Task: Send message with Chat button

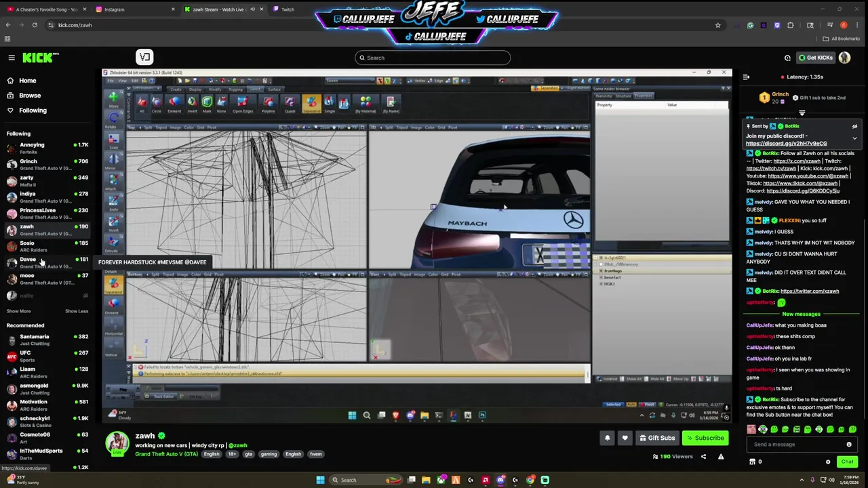Action: (x=847, y=462)
